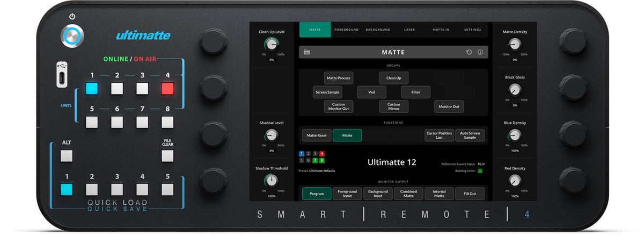This screenshot has width=644, height=235.
Task: Click the Shadow Threshold dial
Action: 272,181
